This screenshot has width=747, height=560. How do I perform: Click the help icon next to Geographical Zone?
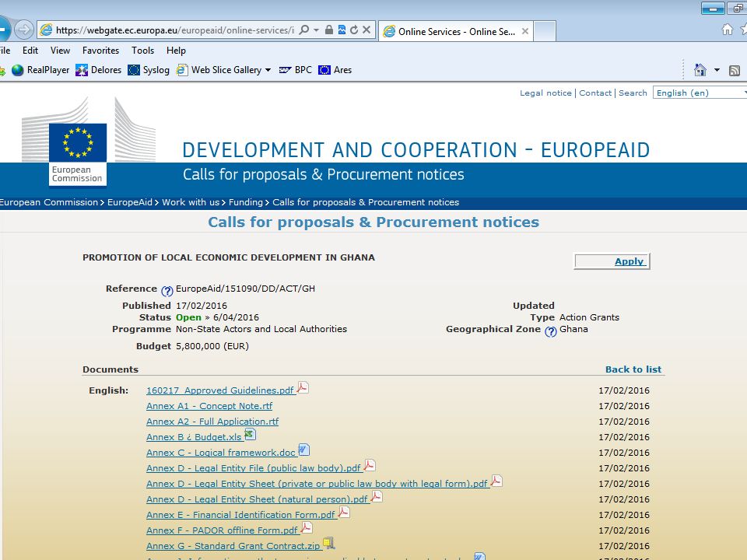[551, 331]
